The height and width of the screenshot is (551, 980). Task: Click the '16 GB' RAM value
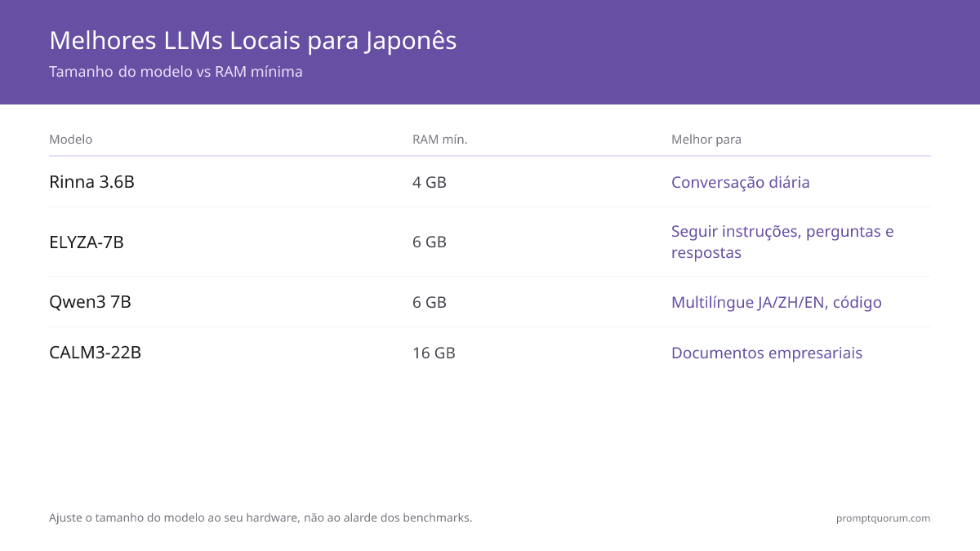tap(434, 353)
